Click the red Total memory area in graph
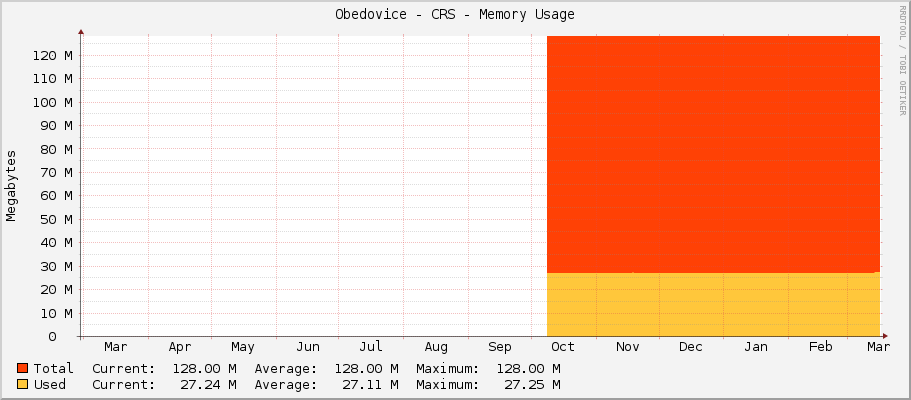 713,154
